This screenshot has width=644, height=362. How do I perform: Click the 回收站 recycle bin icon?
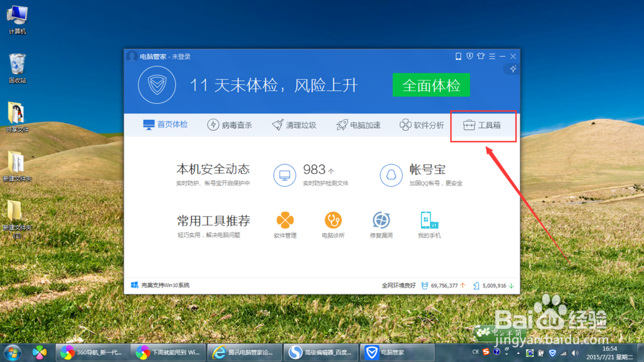tap(17, 68)
